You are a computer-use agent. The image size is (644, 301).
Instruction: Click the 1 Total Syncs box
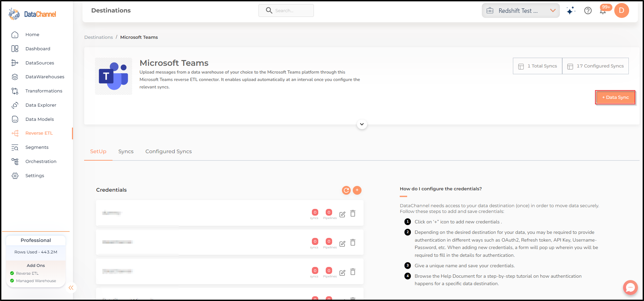pos(538,66)
